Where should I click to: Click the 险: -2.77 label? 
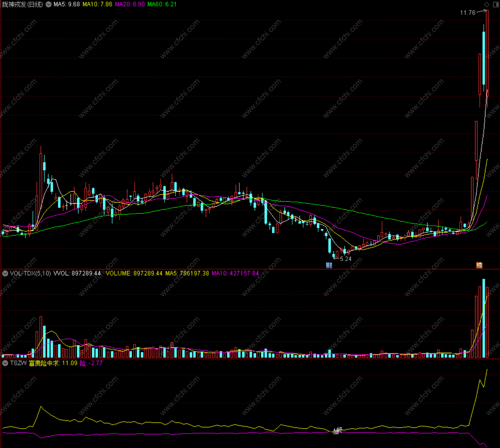(x=91, y=363)
